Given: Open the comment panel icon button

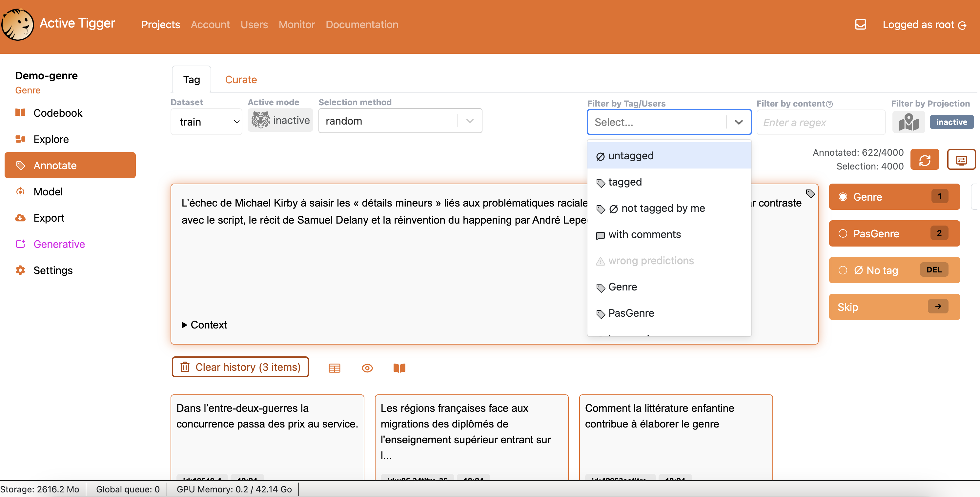Looking at the screenshot, I should click(x=961, y=159).
